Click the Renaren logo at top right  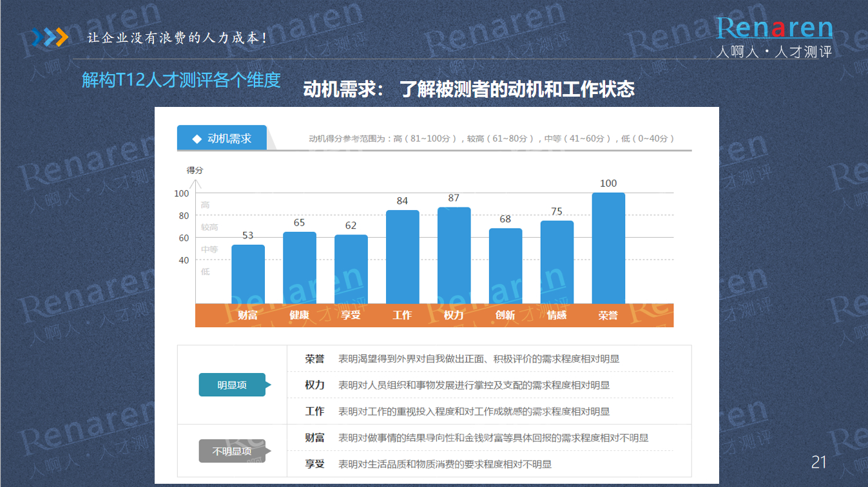775,37
